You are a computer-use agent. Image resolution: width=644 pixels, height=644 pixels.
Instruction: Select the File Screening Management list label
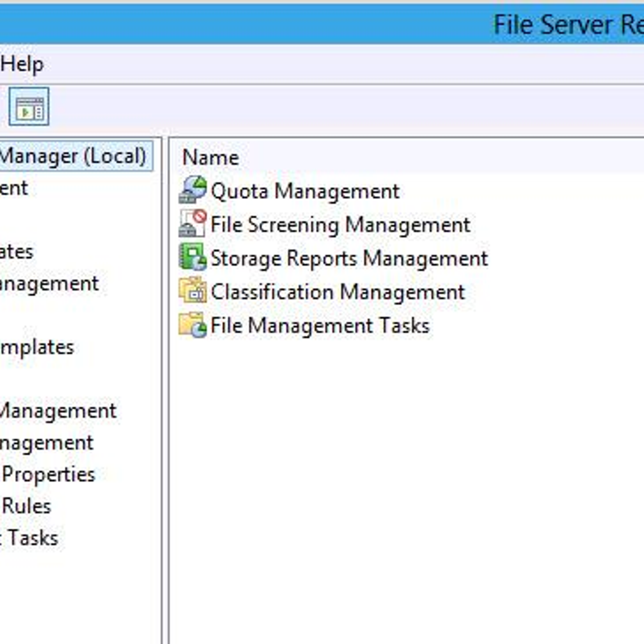pyautogui.click(x=340, y=225)
